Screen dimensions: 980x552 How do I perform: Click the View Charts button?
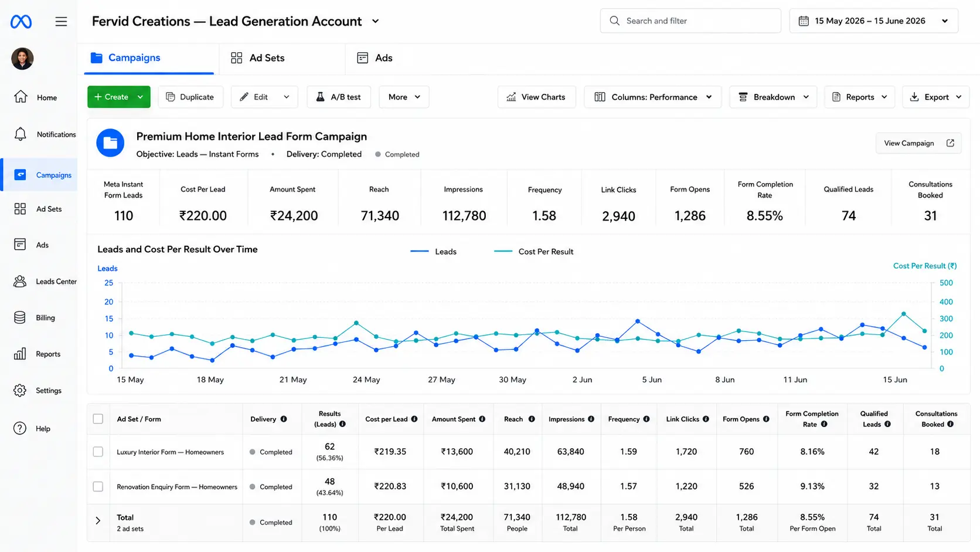(x=536, y=97)
